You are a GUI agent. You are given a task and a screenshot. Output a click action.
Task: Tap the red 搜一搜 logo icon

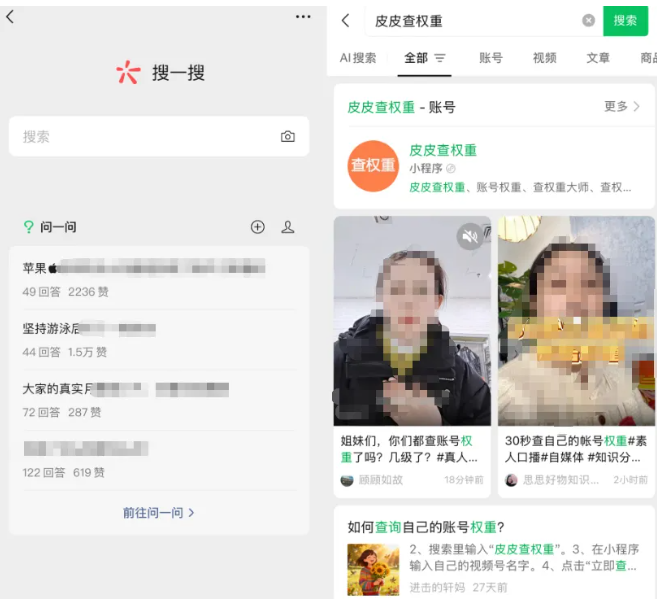128,72
